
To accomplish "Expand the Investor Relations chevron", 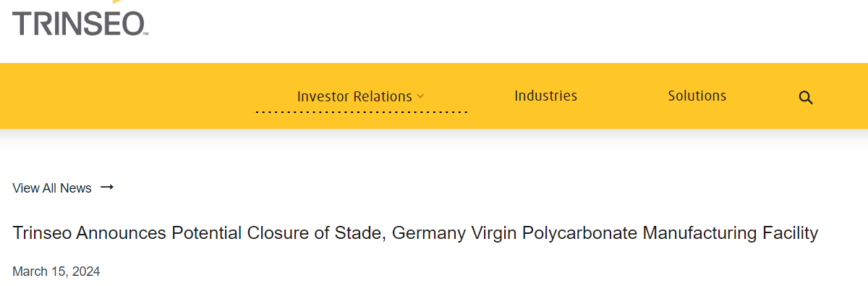I will tap(420, 96).
